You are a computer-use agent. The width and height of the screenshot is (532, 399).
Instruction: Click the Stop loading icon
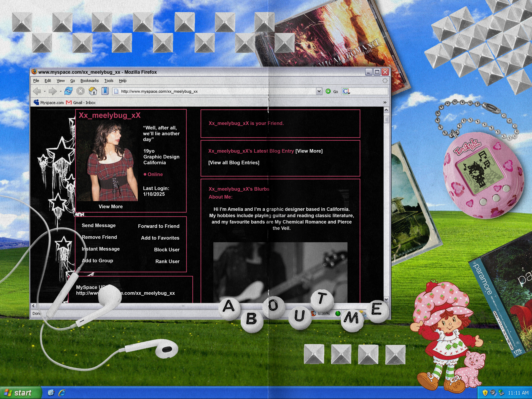[x=80, y=91]
